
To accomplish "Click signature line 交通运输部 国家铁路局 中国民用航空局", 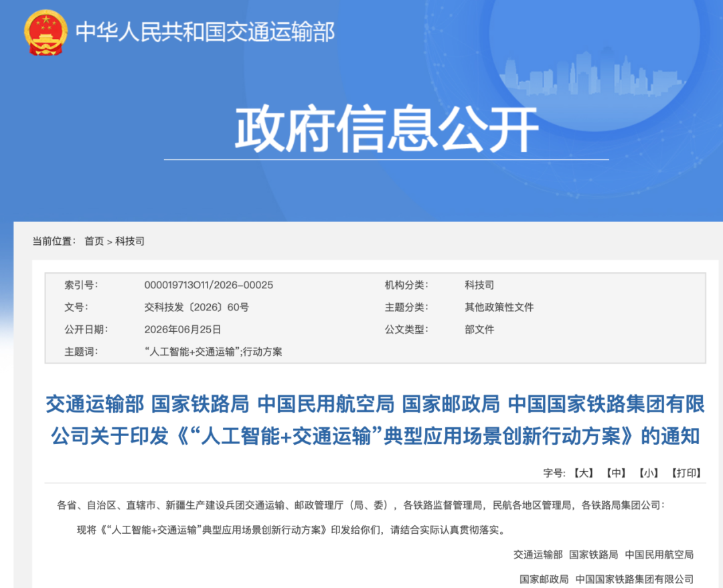I will (x=604, y=555).
